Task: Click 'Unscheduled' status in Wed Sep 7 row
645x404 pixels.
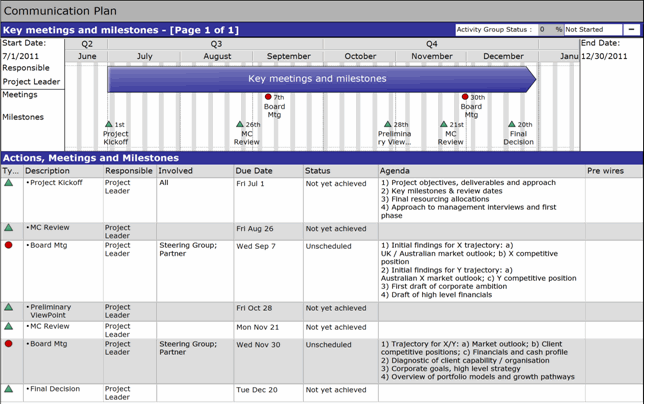Action: coord(328,246)
